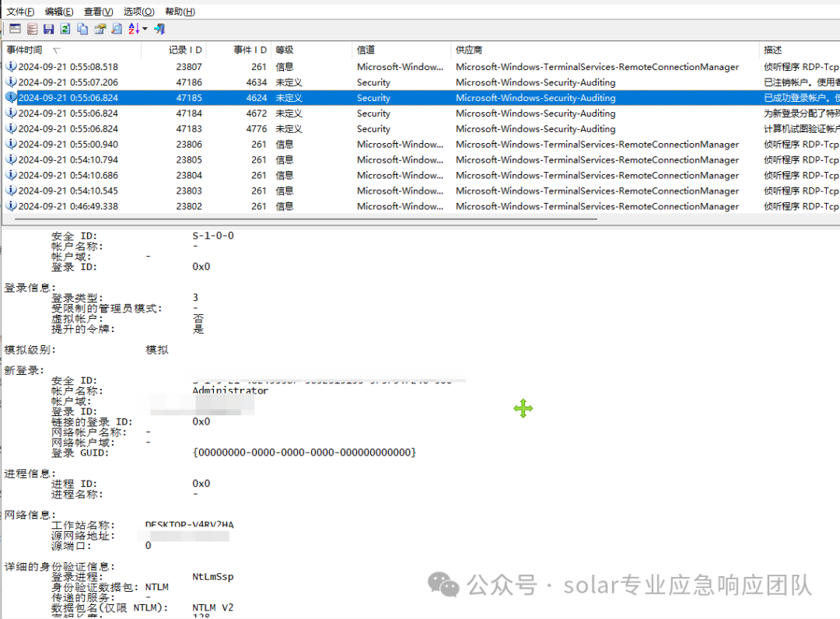Click the exit door toolbar icon
The width and height of the screenshot is (840, 619).
coord(159,29)
